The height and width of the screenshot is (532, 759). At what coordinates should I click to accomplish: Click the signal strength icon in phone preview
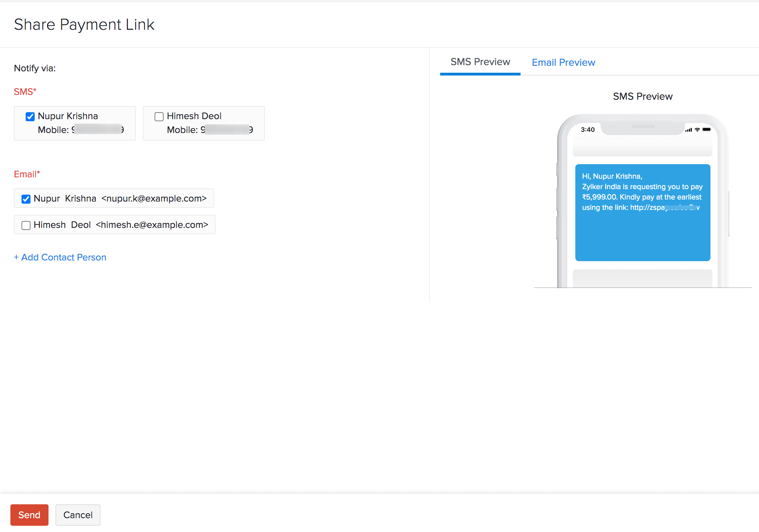pos(688,130)
